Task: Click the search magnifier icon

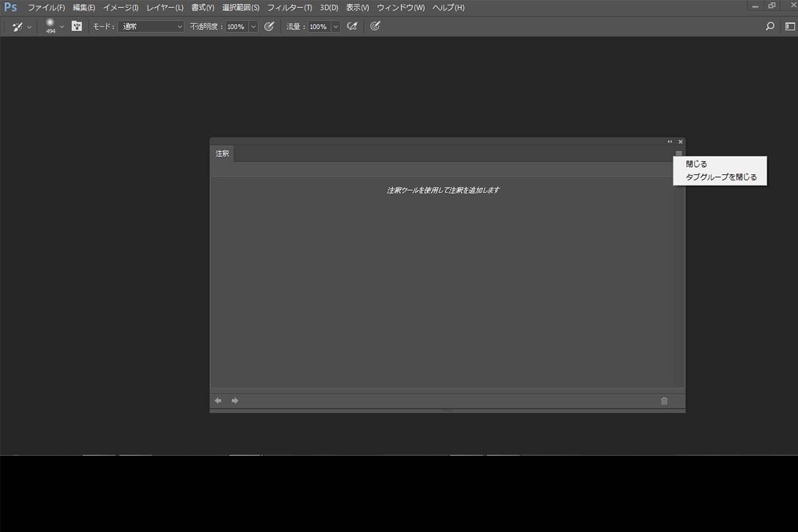Action: click(770, 27)
